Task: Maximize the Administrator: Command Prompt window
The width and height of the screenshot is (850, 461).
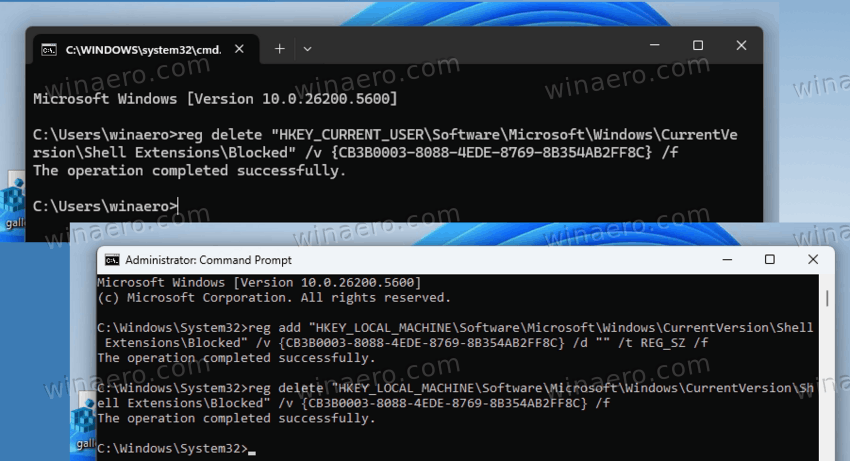Action: click(769, 260)
